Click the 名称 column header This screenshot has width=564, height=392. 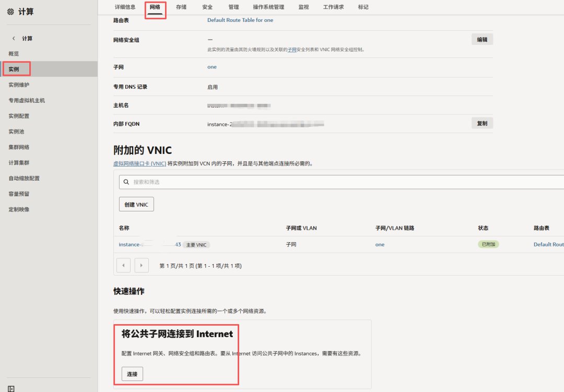[124, 228]
